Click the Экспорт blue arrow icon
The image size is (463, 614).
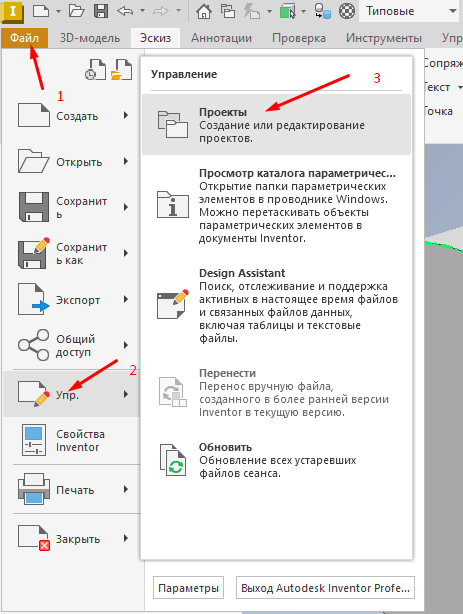click(x=34, y=299)
